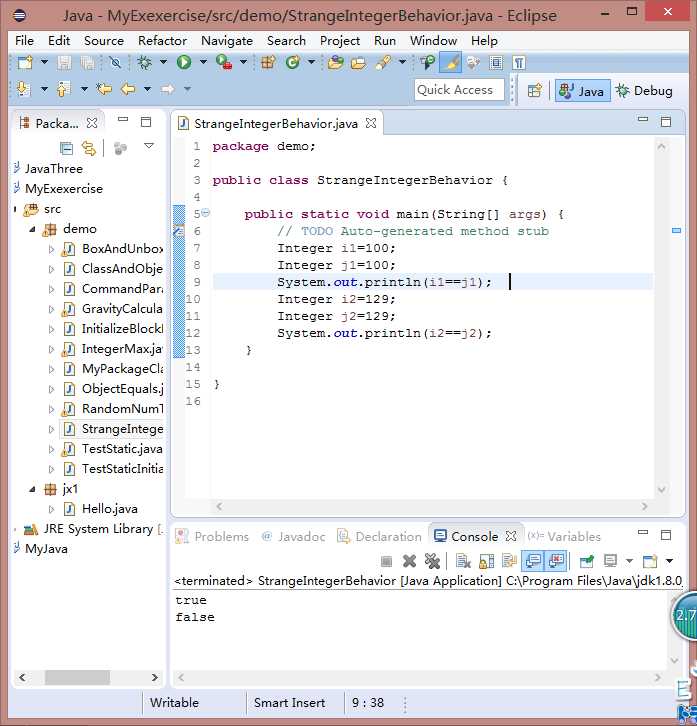
Task: Click editor vertical scroll down arrow
Action: (x=661, y=490)
